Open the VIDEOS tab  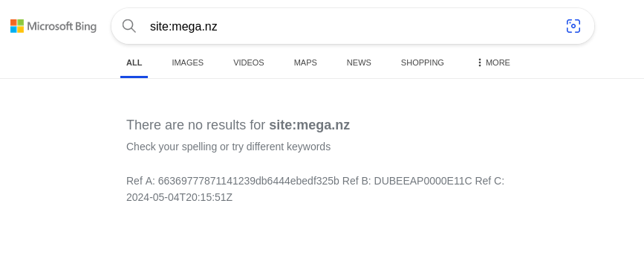[x=249, y=62]
